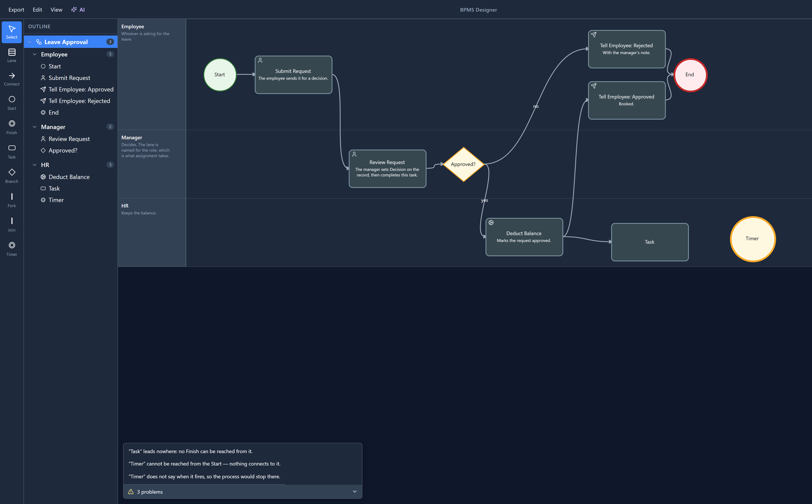Click send icon on Tell Employee: Approved node
Image resolution: width=812 pixels, height=504 pixels.
(x=594, y=86)
